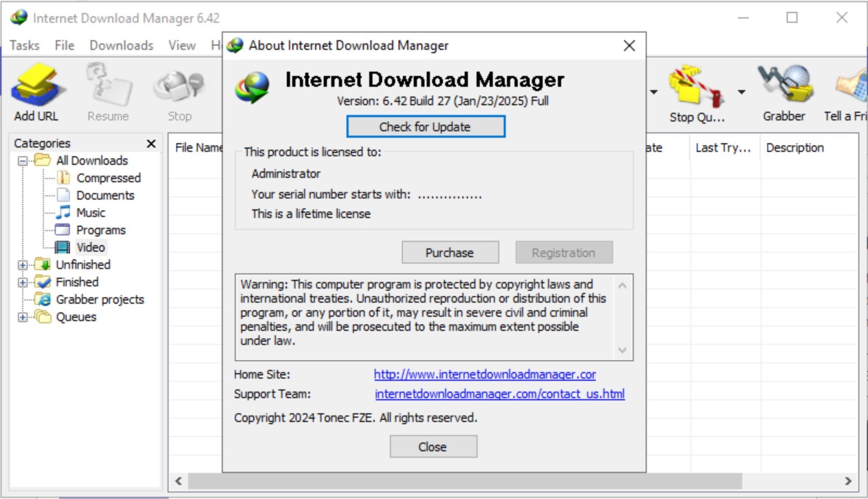Screen dimensions: 868x499
Task: Expand the Queues tree node
Action: pos(23,317)
